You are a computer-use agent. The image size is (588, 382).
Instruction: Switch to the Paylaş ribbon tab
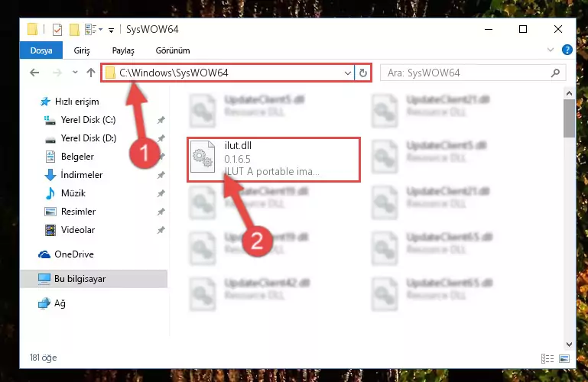point(123,50)
